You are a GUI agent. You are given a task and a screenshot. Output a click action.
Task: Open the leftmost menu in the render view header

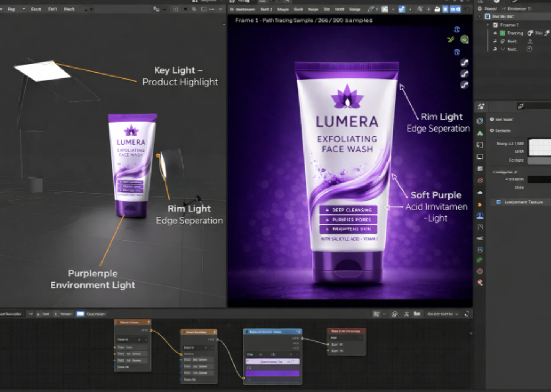click(x=243, y=9)
